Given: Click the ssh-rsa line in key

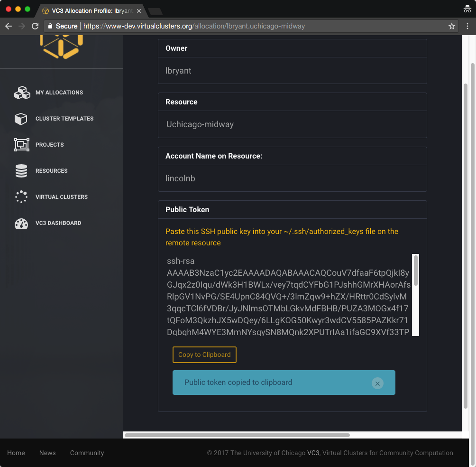Looking at the screenshot, I should tap(181, 261).
